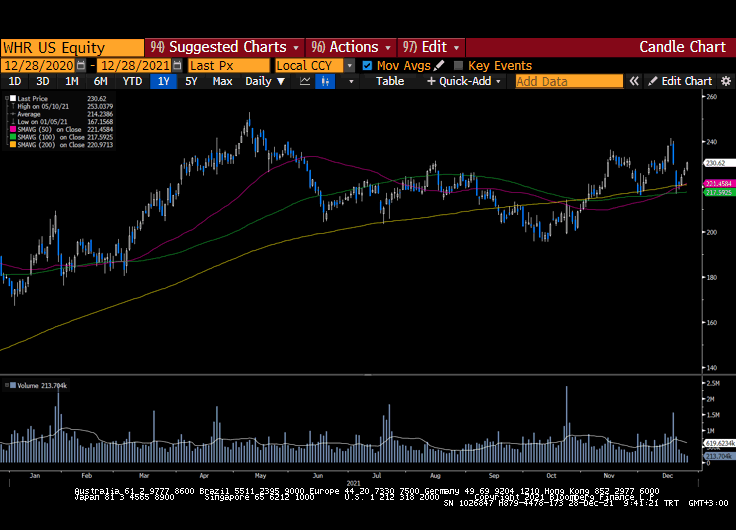Click the High on 05/10/21 legend row

click(61, 107)
